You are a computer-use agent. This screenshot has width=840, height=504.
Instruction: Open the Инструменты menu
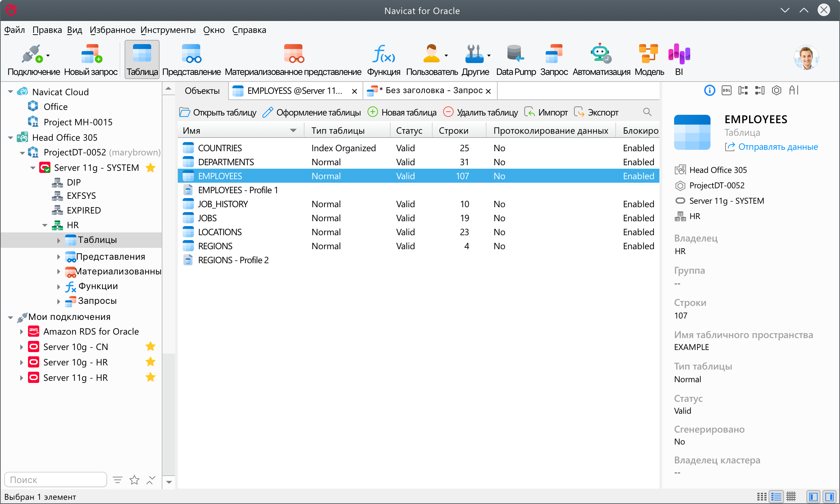(x=168, y=30)
